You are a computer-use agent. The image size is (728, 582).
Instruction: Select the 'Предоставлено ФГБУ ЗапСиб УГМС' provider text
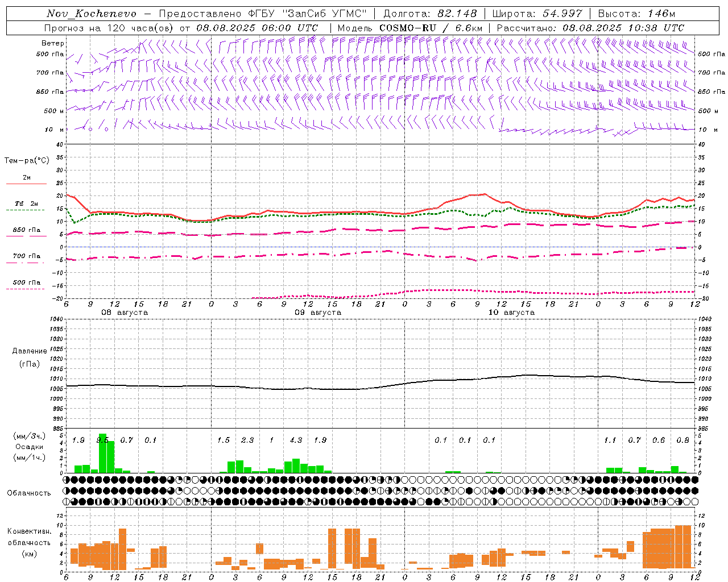(263, 14)
